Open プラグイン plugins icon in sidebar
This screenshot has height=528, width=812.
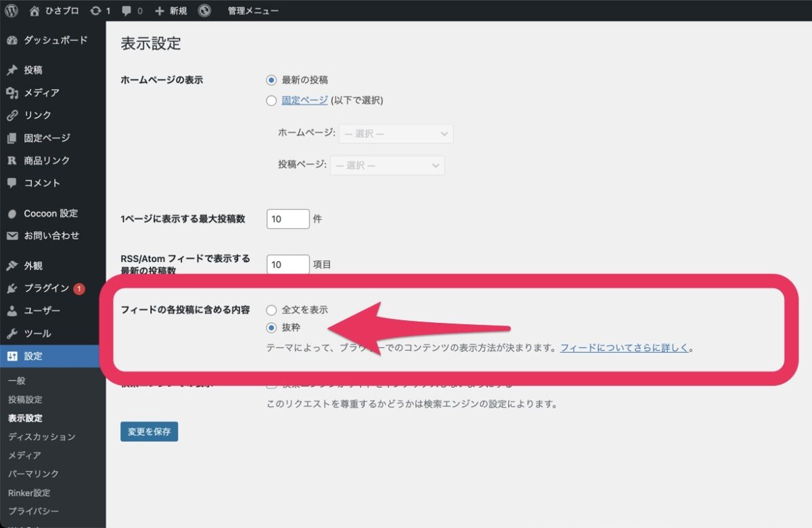(12, 289)
